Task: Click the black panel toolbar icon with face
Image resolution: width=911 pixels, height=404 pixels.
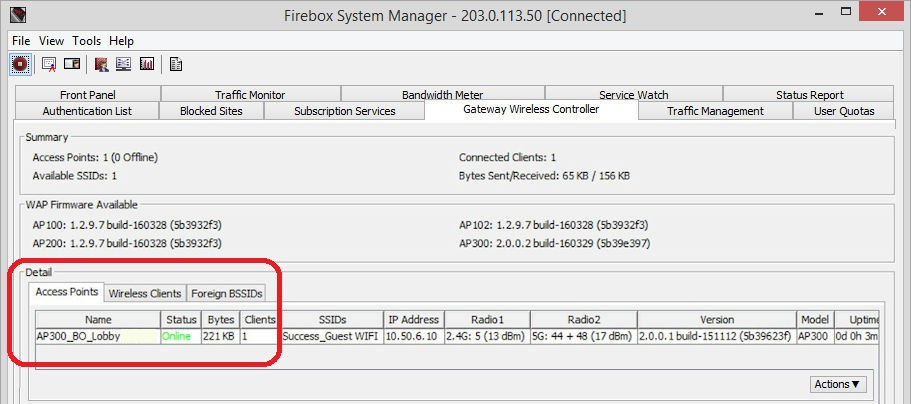Action: tap(72, 64)
